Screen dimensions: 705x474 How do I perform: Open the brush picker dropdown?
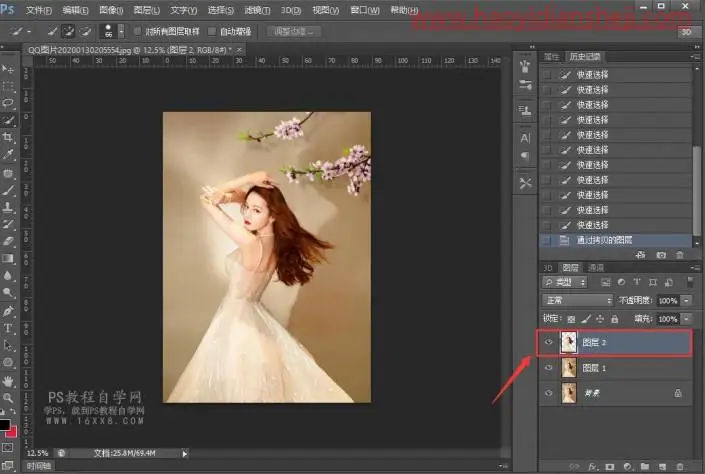(121, 31)
